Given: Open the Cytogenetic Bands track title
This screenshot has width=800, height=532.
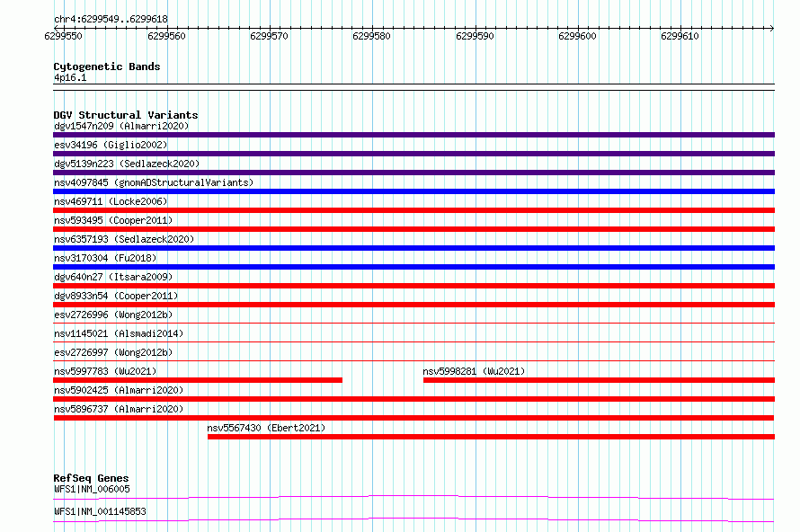Looking at the screenshot, I should (x=107, y=66).
